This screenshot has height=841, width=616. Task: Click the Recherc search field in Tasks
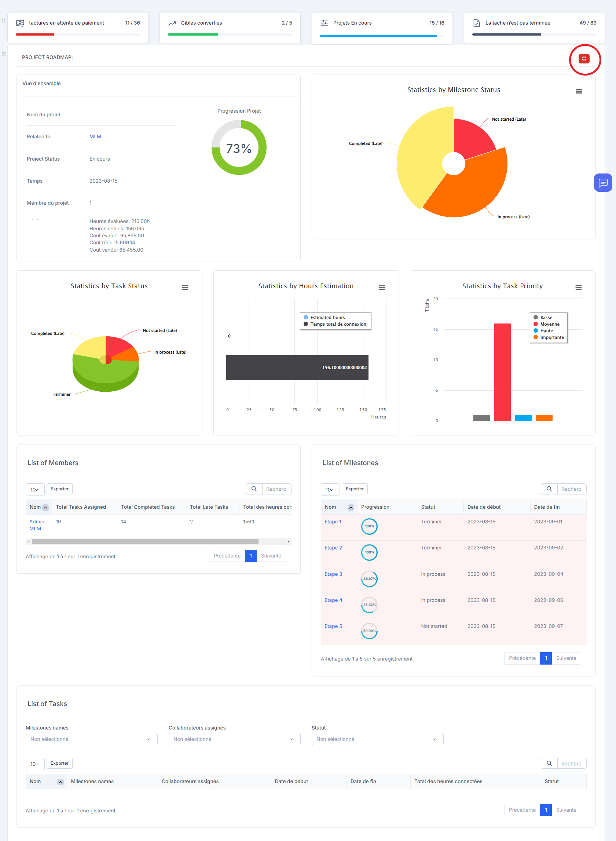571,763
